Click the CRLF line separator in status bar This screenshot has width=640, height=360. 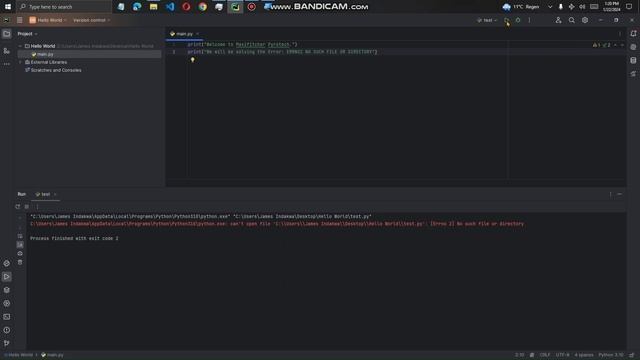click(x=545, y=355)
